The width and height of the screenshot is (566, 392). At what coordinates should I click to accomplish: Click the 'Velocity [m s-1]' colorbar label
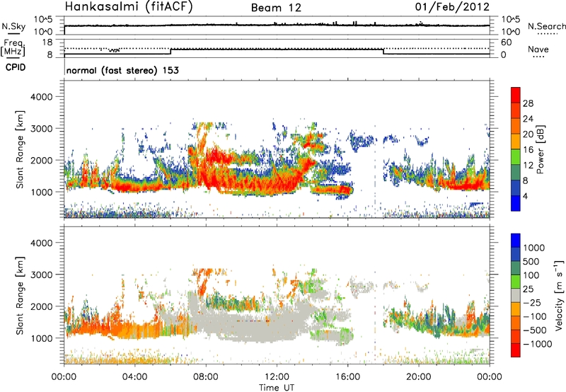[559, 295]
